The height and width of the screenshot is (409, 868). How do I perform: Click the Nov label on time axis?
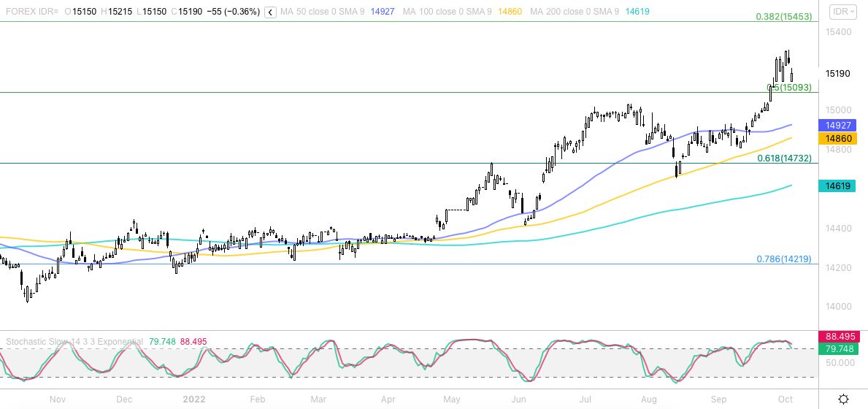click(58, 399)
